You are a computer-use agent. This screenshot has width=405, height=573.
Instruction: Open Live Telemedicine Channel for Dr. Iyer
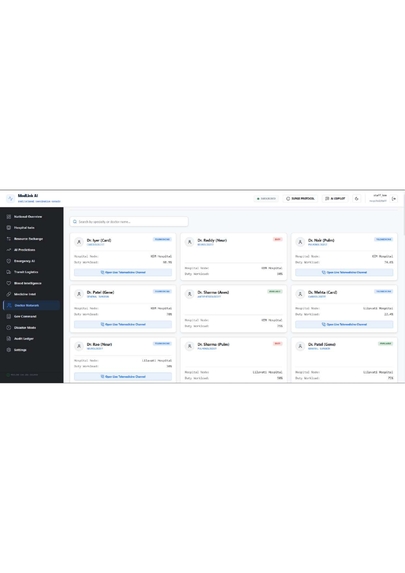[x=123, y=272]
